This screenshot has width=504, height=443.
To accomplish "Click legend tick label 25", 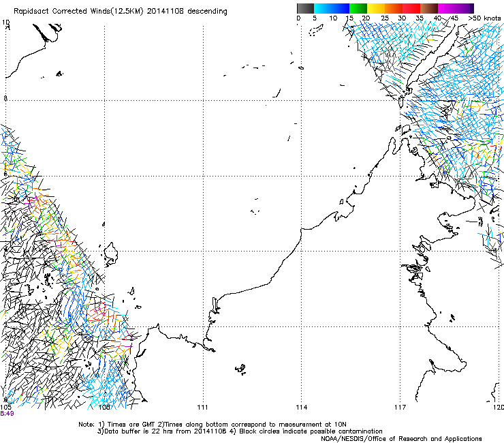I will [x=385, y=18].
